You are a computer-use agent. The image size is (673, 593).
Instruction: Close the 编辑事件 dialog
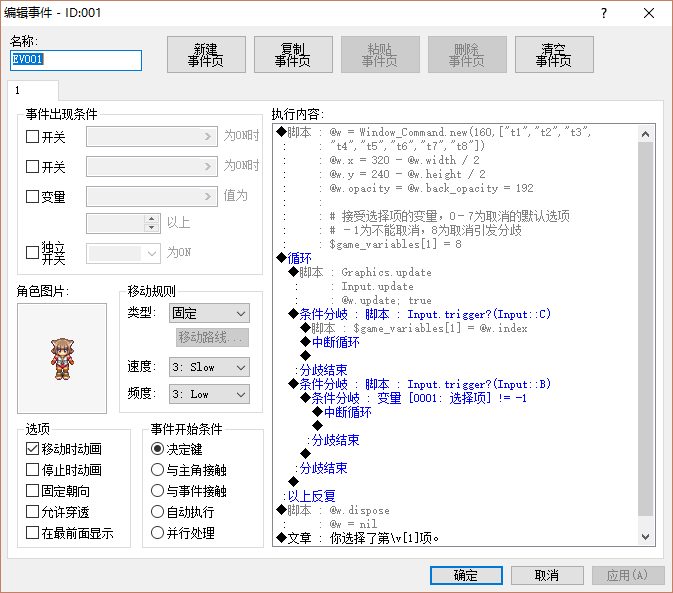tap(649, 13)
